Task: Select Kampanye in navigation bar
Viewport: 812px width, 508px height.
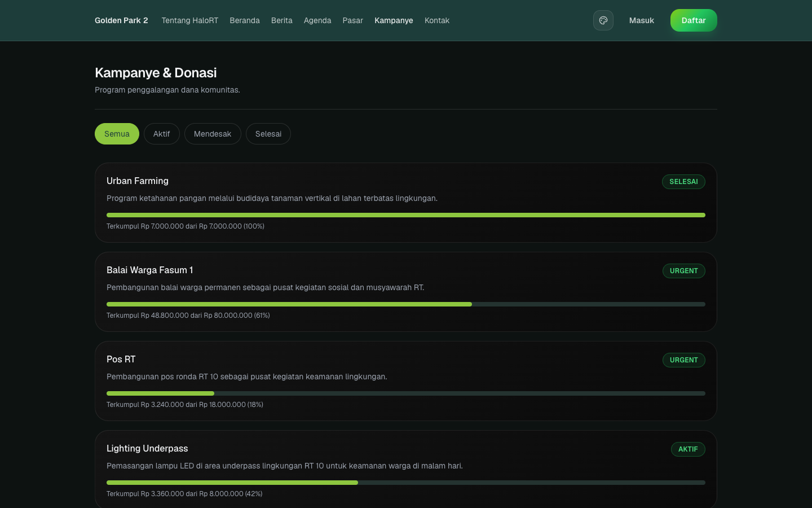Action: click(x=394, y=20)
